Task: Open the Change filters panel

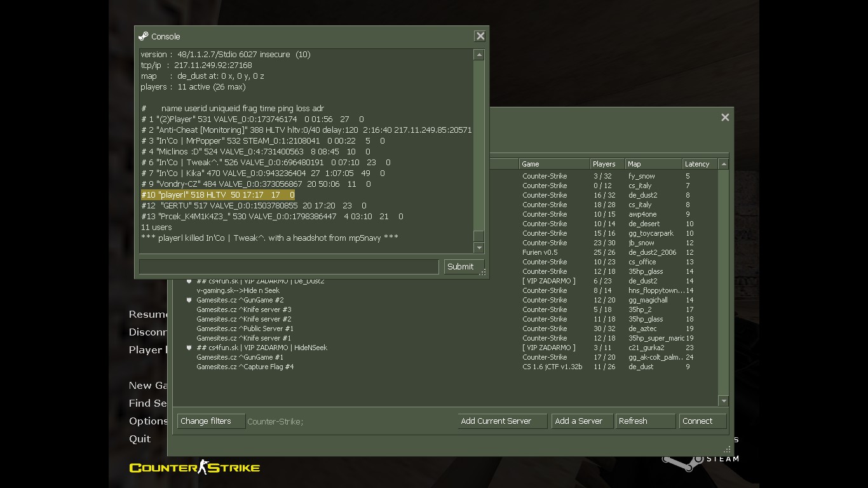Action: pyautogui.click(x=211, y=421)
